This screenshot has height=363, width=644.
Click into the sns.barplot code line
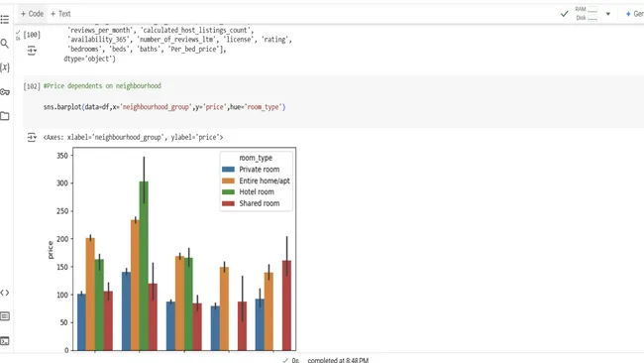click(164, 107)
